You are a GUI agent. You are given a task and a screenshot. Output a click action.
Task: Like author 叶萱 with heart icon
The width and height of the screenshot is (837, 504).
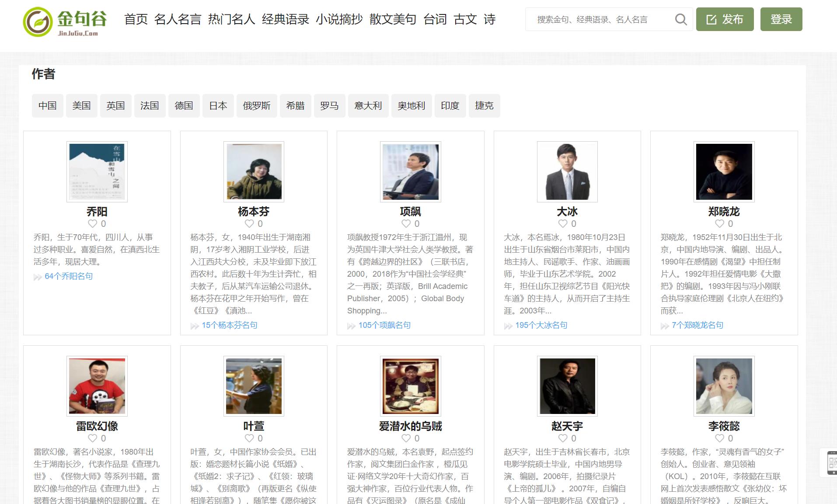coord(249,438)
